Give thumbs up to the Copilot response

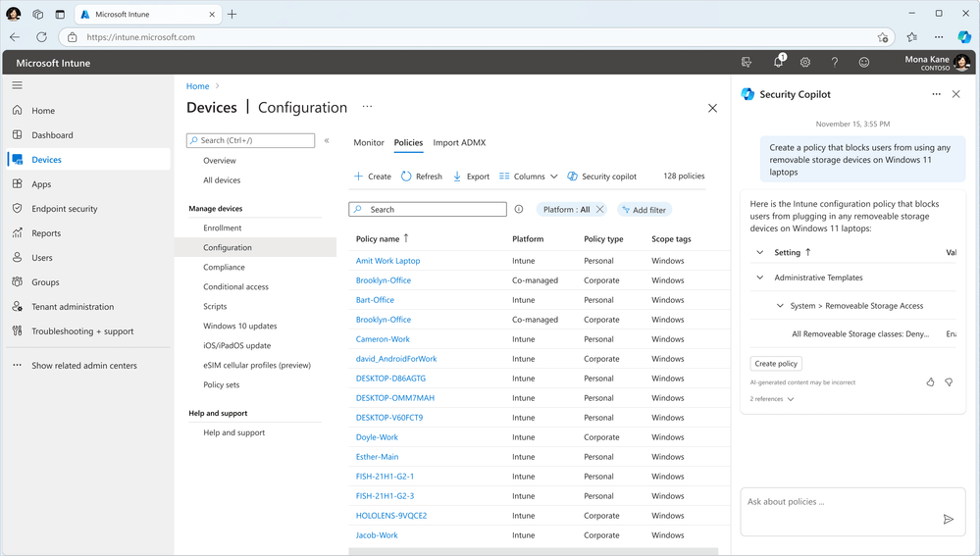(x=930, y=382)
